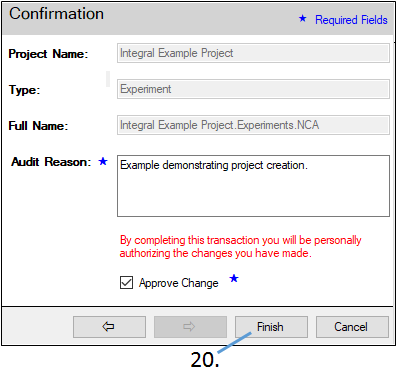Click the back arrow navigation button
Screen dimensions: 397x377
[109, 327]
